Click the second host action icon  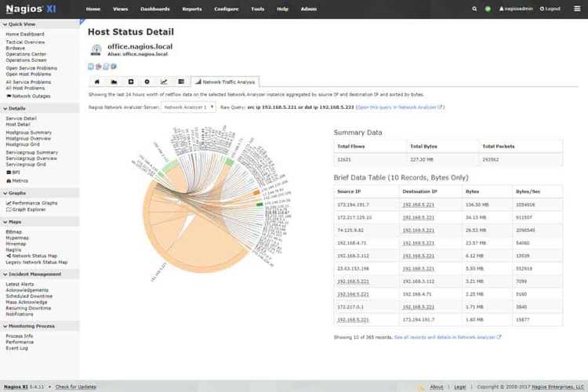[98, 67]
